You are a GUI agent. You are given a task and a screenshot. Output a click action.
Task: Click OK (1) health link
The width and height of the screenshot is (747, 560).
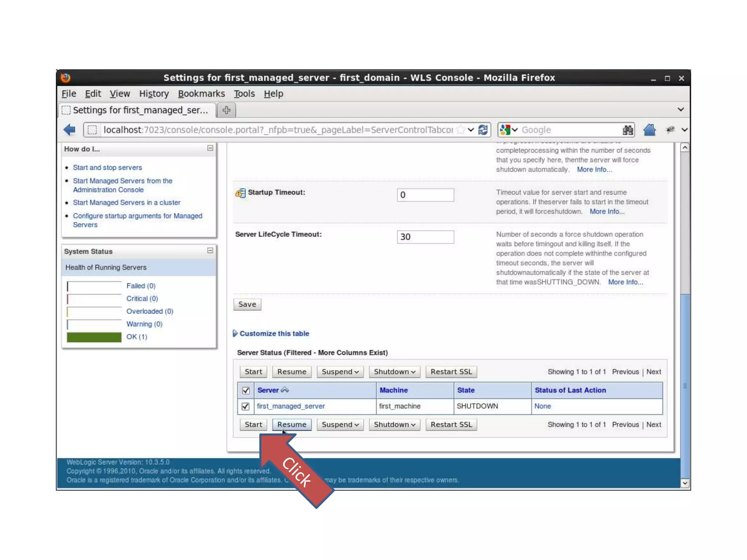[136, 337]
